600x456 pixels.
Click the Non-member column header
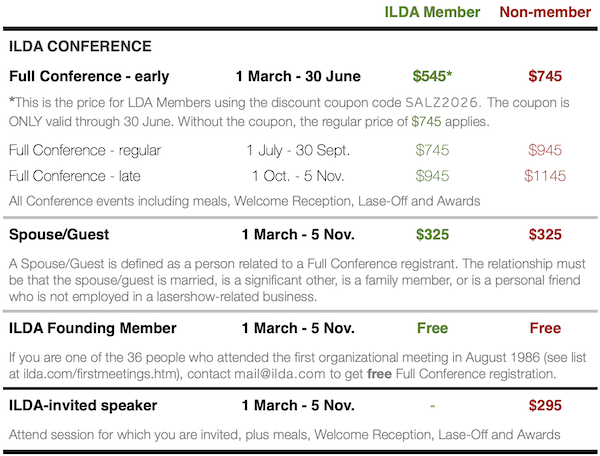coord(544,13)
